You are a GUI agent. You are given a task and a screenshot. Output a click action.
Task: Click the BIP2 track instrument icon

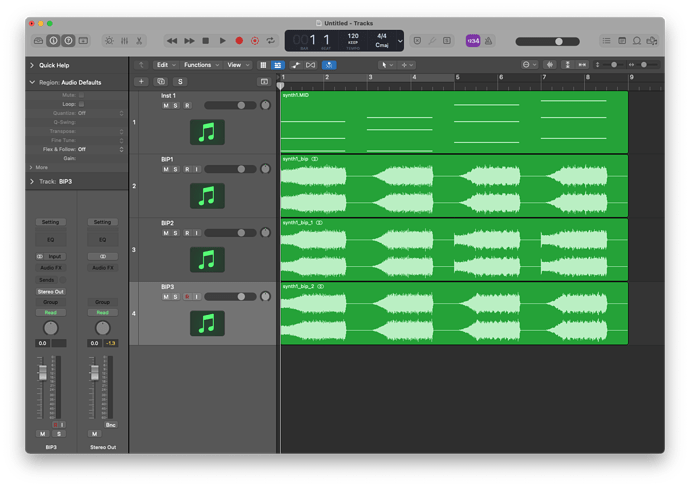point(207,259)
